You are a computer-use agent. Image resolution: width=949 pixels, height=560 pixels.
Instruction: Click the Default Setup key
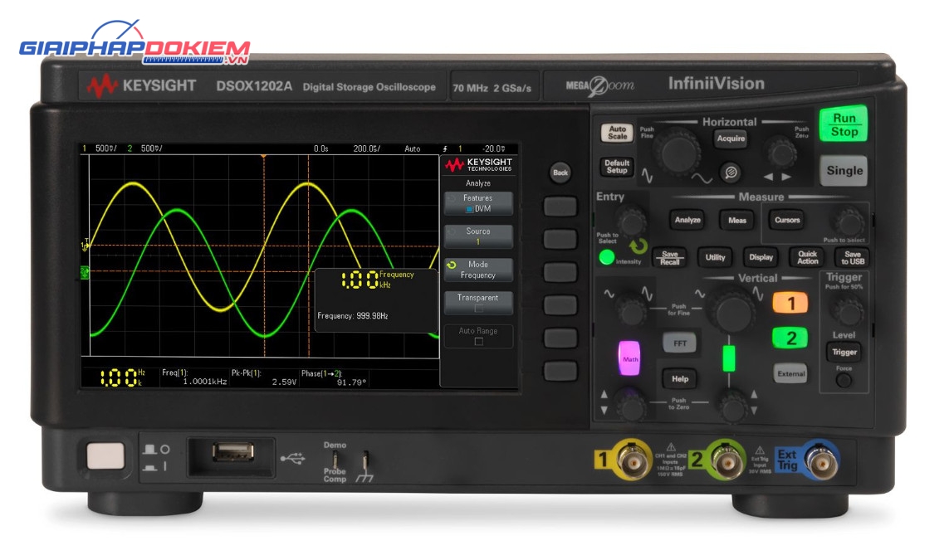click(617, 167)
